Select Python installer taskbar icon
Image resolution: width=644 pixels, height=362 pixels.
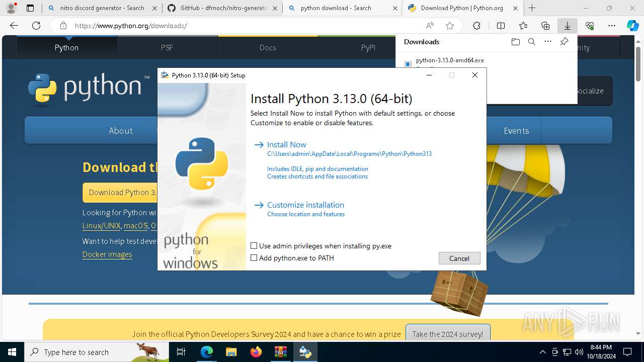[x=305, y=352]
